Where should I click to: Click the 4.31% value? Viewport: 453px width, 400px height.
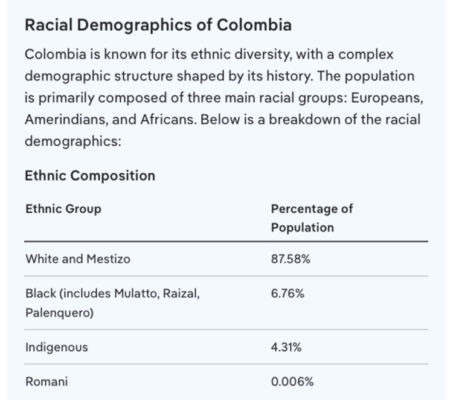(286, 347)
